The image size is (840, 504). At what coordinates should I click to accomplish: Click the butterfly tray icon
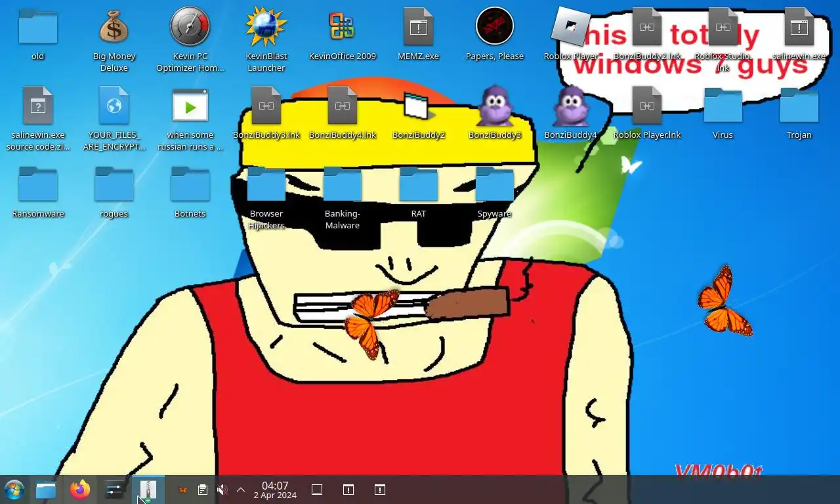coord(183,490)
